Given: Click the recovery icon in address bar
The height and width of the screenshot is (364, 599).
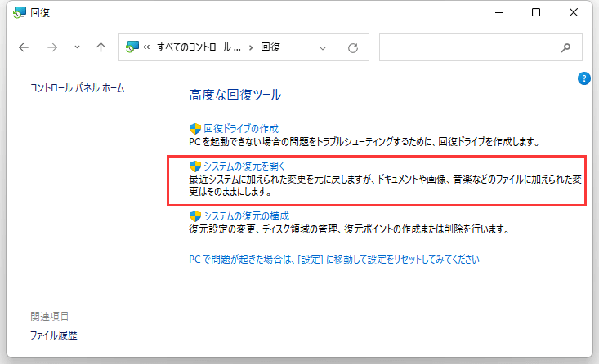Looking at the screenshot, I should (x=132, y=47).
